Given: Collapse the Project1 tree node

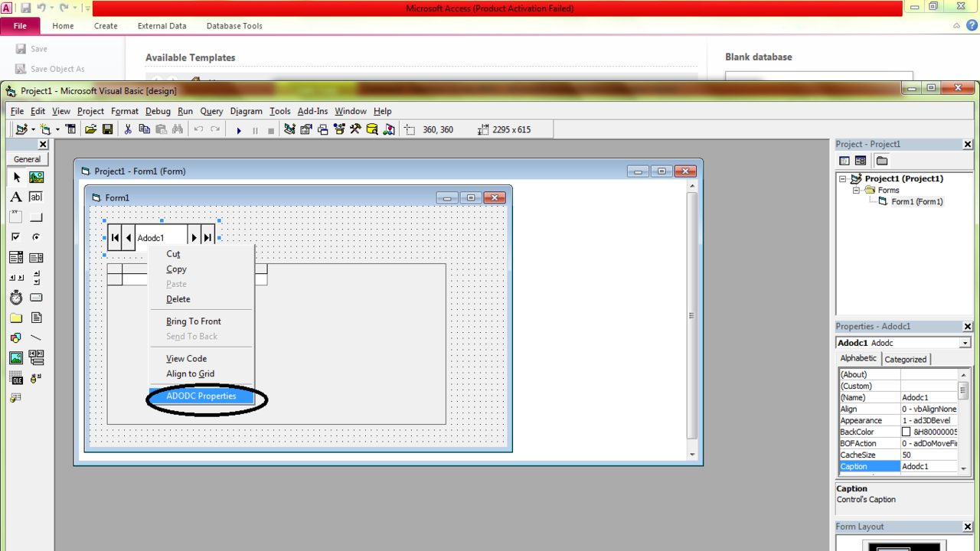Looking at the screenshot, I should (842, 178).
